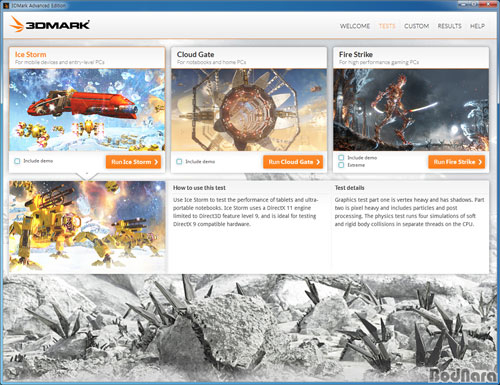Open the Welcome tab
Image resolution: width=500 pixels, height=385 pixels.
(x=355, y=26)
